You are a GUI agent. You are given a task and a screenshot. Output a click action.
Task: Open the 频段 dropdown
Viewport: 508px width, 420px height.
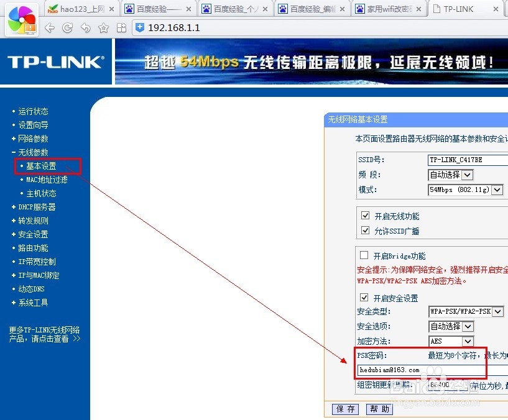pyautogui.click(x=451, y=175)
